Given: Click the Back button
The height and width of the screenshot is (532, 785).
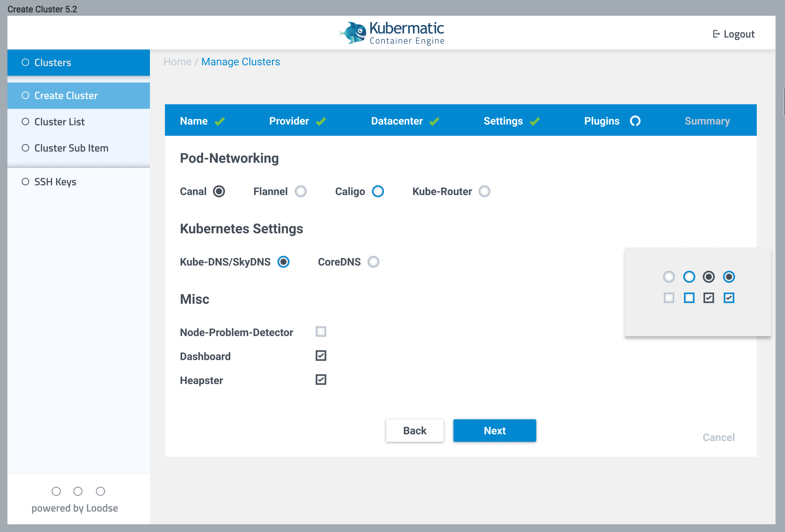Looking at the screenshot, I should tap(414, 431).
